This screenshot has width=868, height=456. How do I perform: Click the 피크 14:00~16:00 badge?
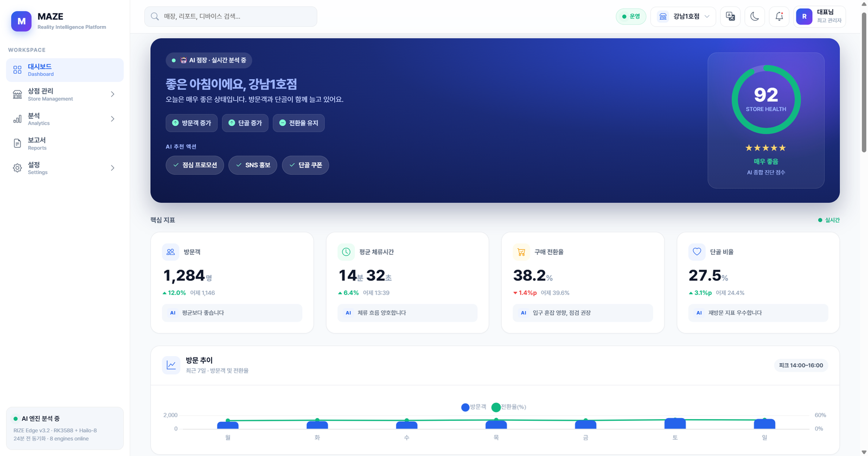click(x=801, y=365)
